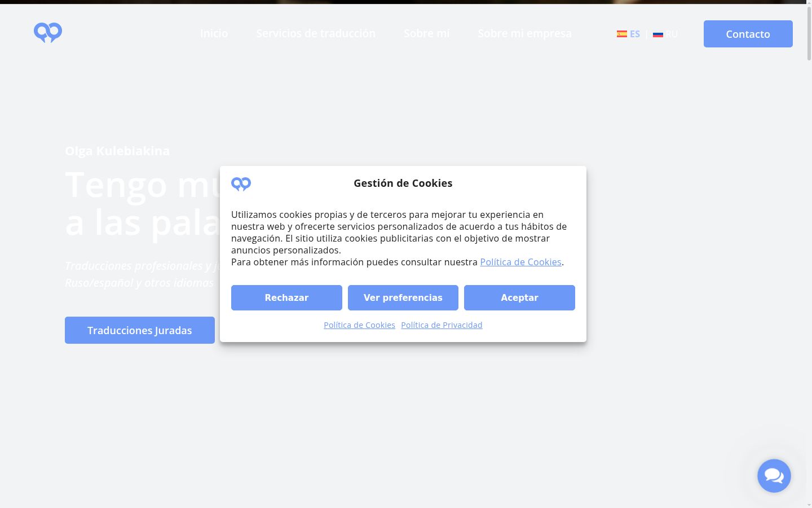Accept cookies with Aceptar
Image resolution: width=812 pixels, height=508 pixels.
[x=519, y=297]
